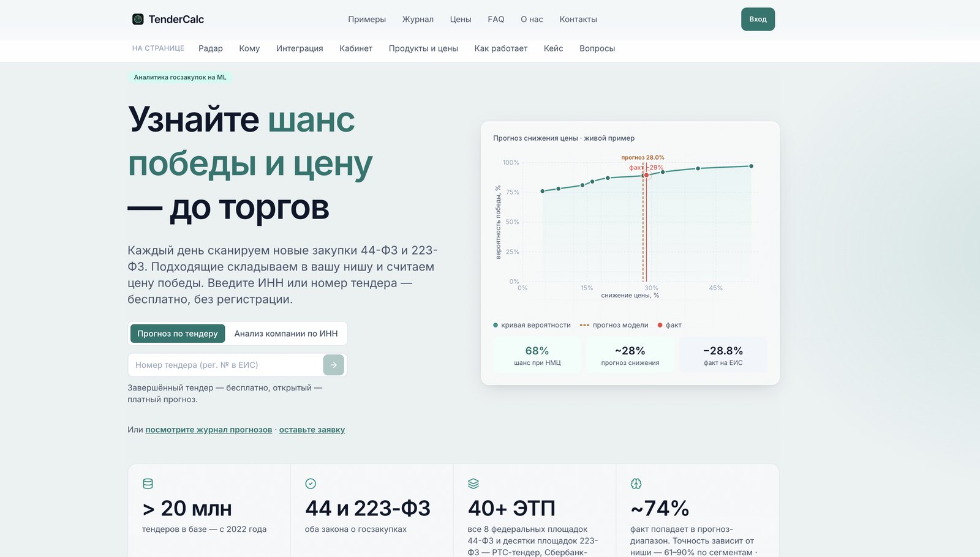The image size is (980, 557).
Task: Click the last point of probability curve
Action: point(752,166)
